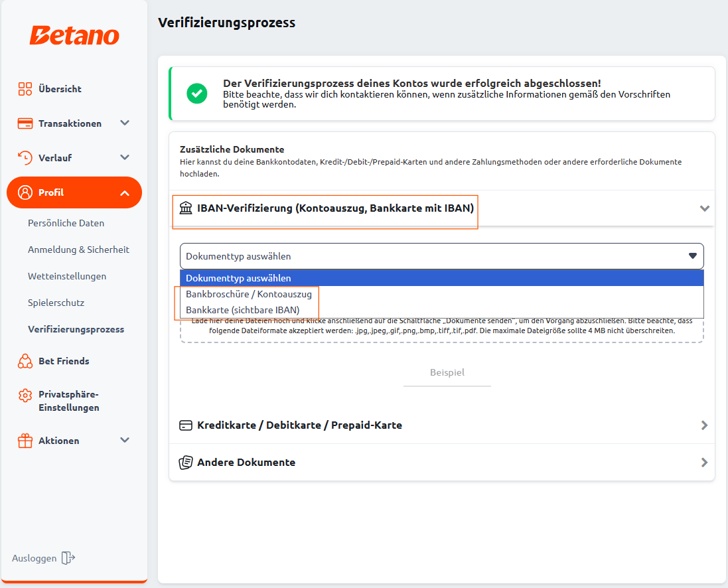Open the Andere Dokumente section arrow
This screenshot has width=728, height=588.
coord(704,463)
